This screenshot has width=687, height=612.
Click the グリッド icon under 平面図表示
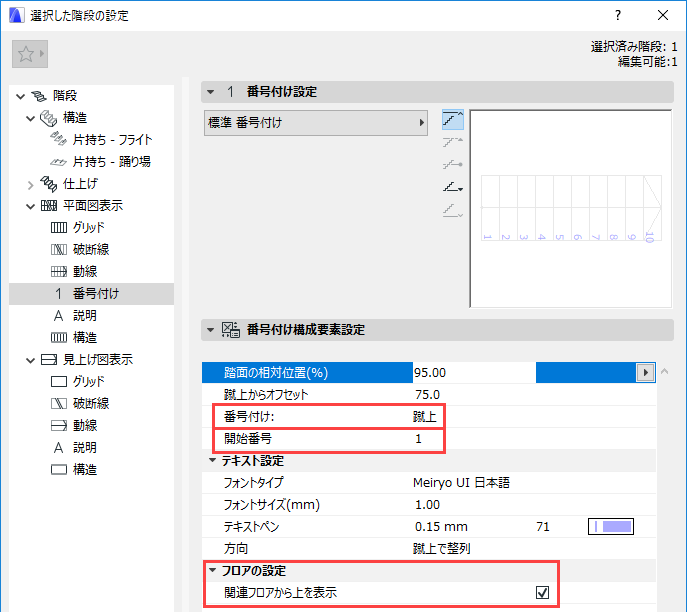(59, 227)
